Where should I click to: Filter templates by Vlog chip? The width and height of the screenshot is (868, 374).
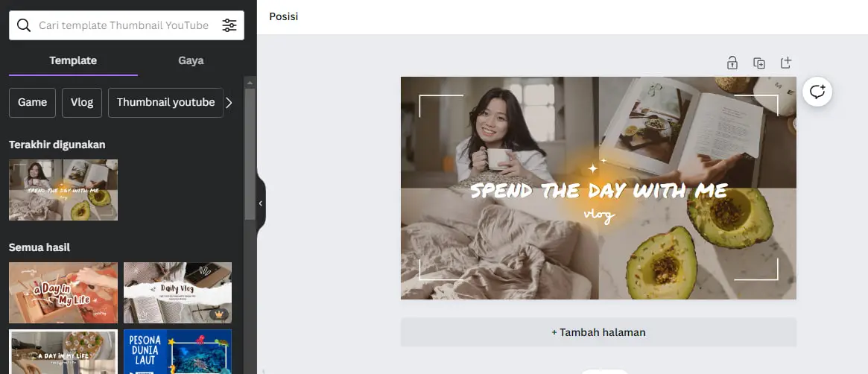click(82, 102)
